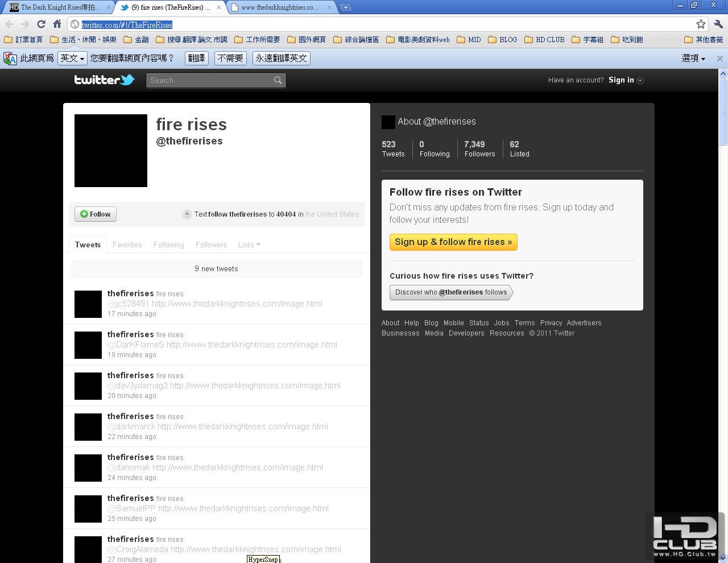
Task: Close the fire rises browser tab
Action: [219, 7]
